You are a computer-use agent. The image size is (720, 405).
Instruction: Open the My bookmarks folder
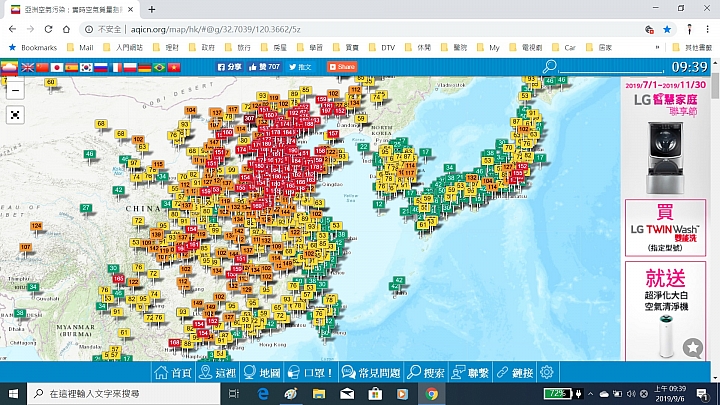(488, 47)
